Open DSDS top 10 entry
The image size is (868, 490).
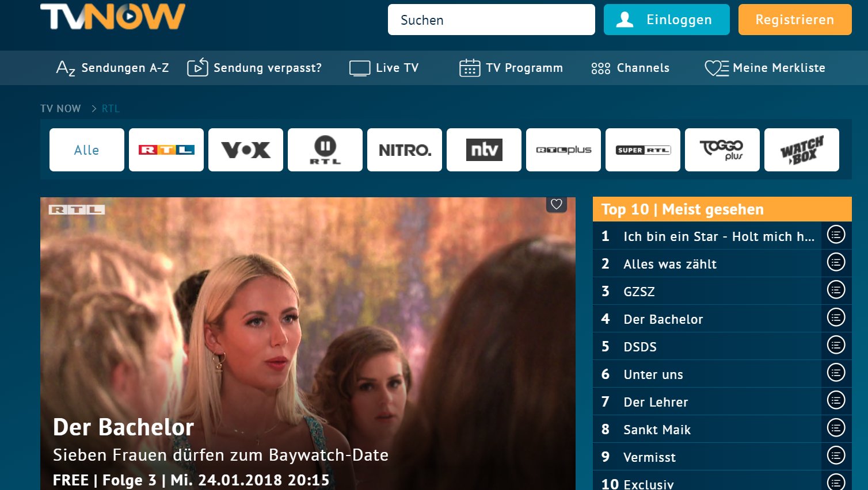(707, 346)
